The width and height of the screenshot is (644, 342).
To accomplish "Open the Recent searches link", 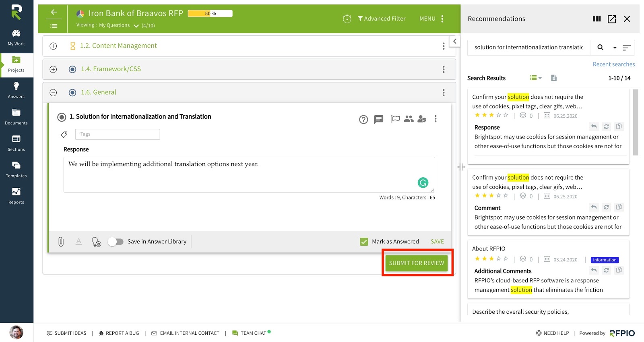I will [x=613, y=64].
